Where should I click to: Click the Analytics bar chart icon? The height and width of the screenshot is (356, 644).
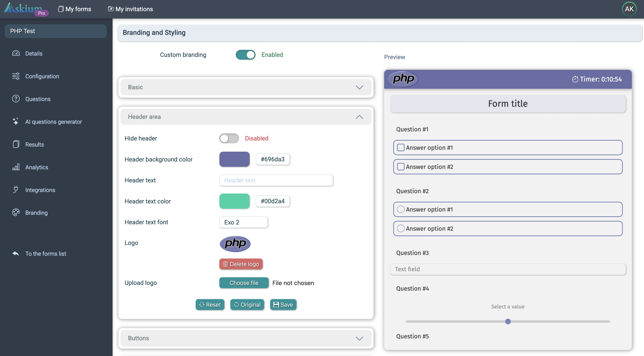[16, 167]
